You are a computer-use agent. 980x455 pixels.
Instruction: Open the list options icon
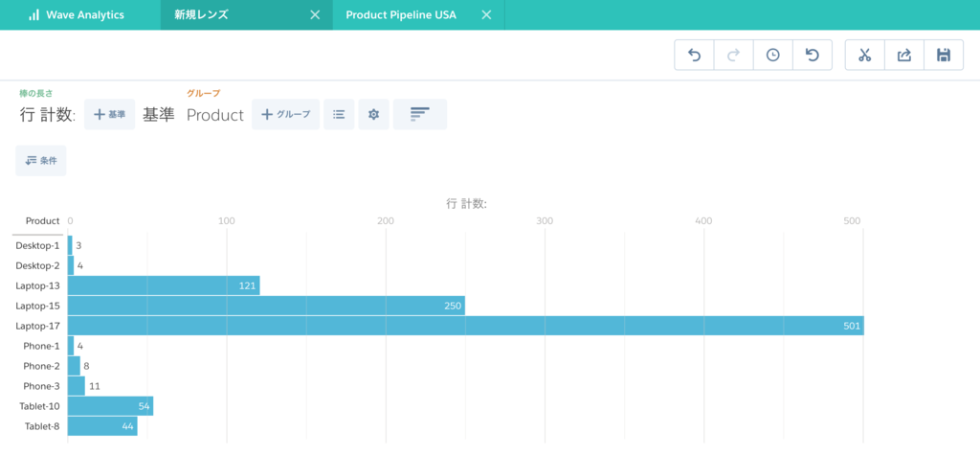point(339,115)
